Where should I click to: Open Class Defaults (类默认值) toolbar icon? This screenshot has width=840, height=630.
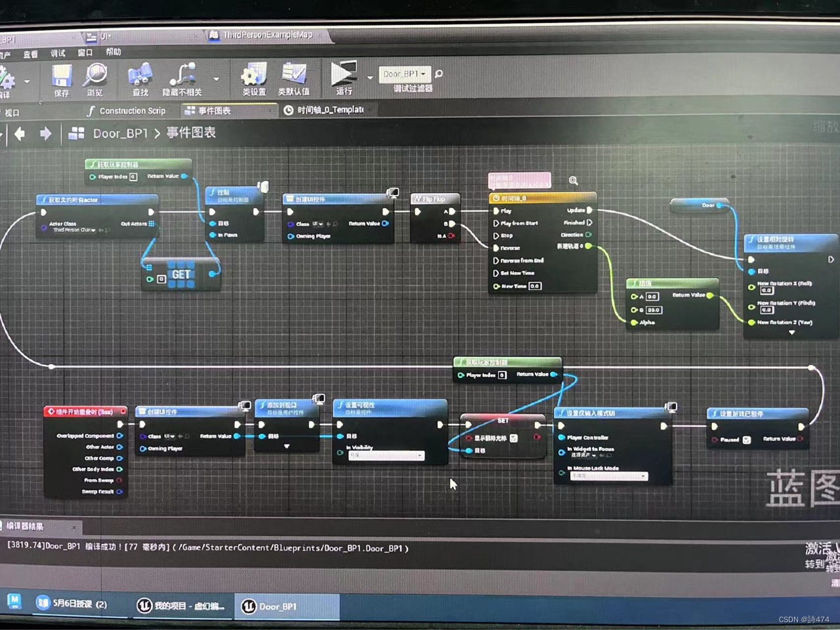coord(294,74)
